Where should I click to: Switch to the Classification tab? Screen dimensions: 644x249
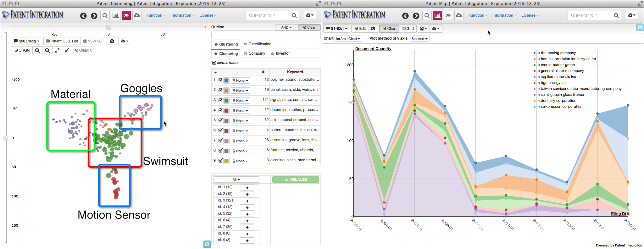(x=257, y=44)
